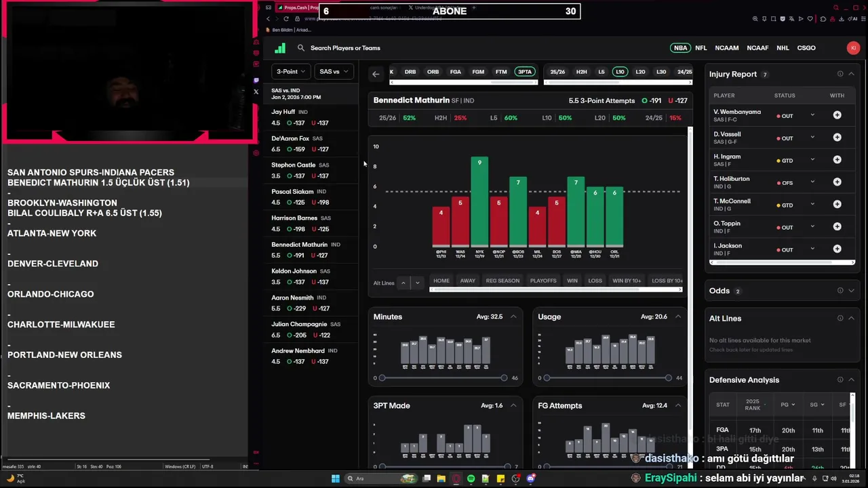Raise Alt Lines with up arrow
The image size is (868, 488).
pyautogui.click(x=403, y=283)
